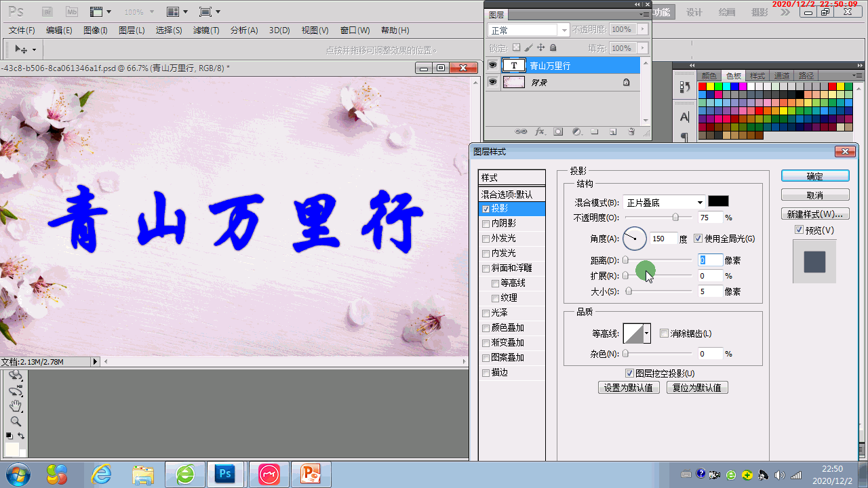Enable the 内阴影 inner shadow checkbox
This screenshot has height=488, width=868.
(x=486, y=224)
